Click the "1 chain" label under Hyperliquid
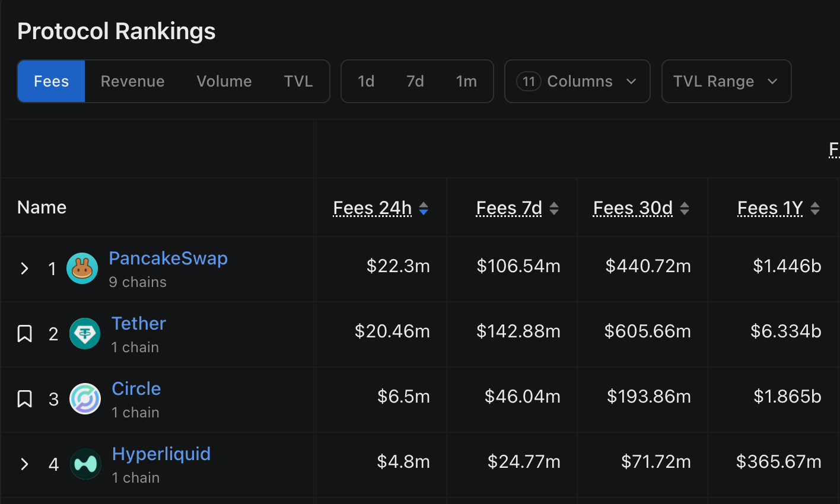 [135, 478]
